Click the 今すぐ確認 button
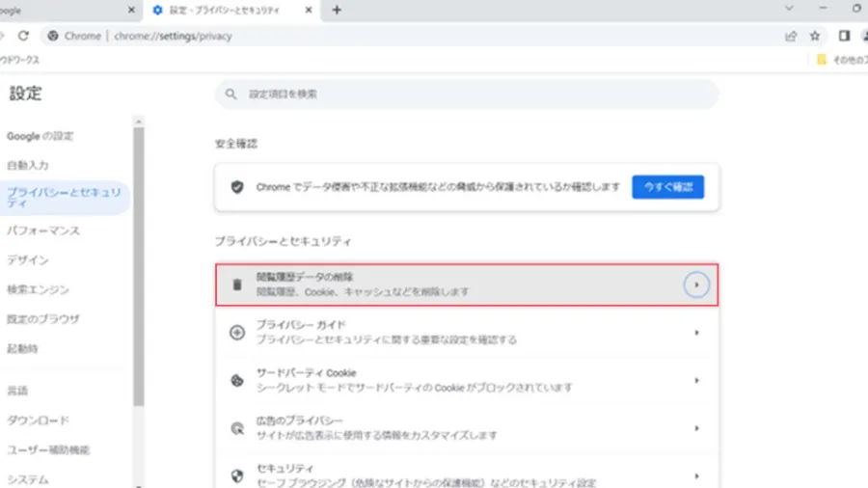 pyautogui.click(x=668, y=187)
